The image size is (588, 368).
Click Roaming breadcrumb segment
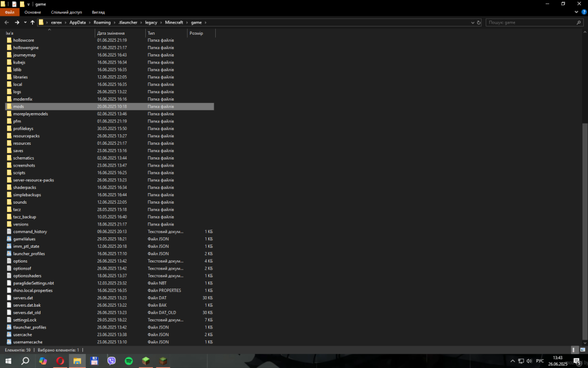click(x=102, y=22)
